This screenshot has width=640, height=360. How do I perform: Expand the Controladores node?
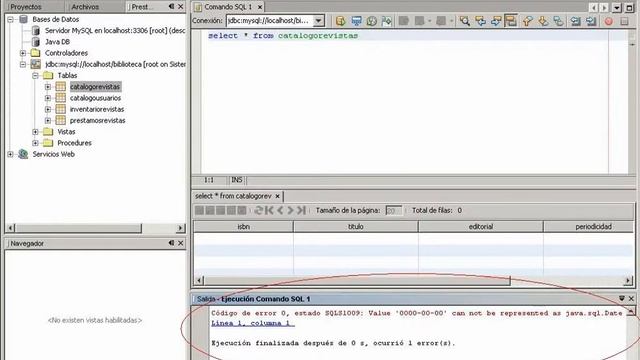23,53
